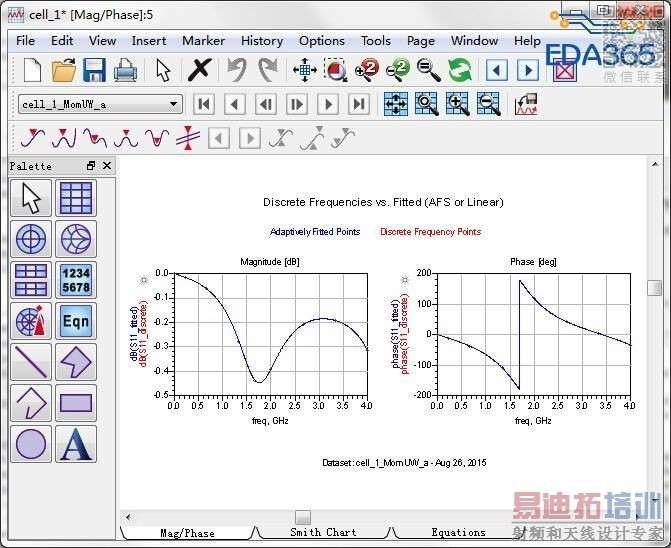Screen dimensions: 671x548
Task: Pick the rectangular plot palette item
Action: 76,198
